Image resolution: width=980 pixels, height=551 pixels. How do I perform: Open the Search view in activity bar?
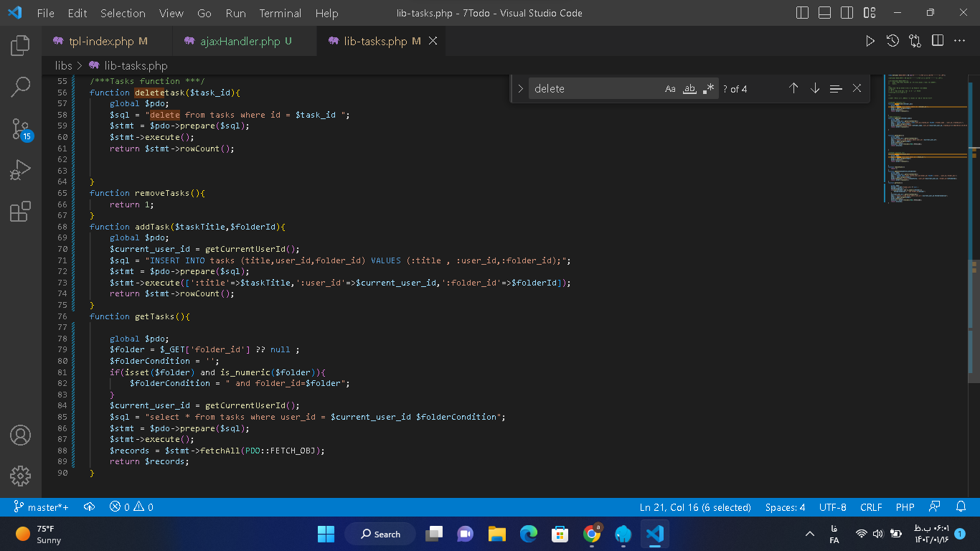[20, 87]
